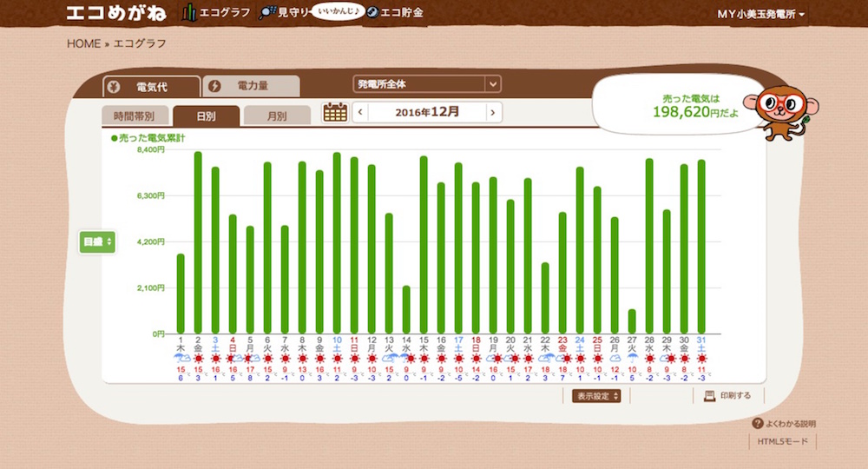Click 印刷する print button
This screenshot has height=469, width=868.
click(727, 395)
